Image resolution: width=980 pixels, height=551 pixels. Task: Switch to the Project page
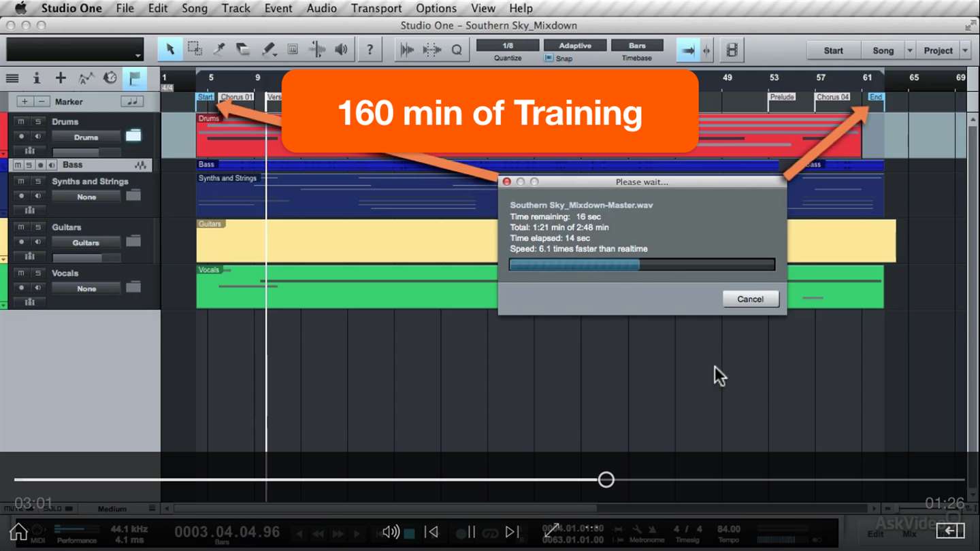click(x=938, y=50)
